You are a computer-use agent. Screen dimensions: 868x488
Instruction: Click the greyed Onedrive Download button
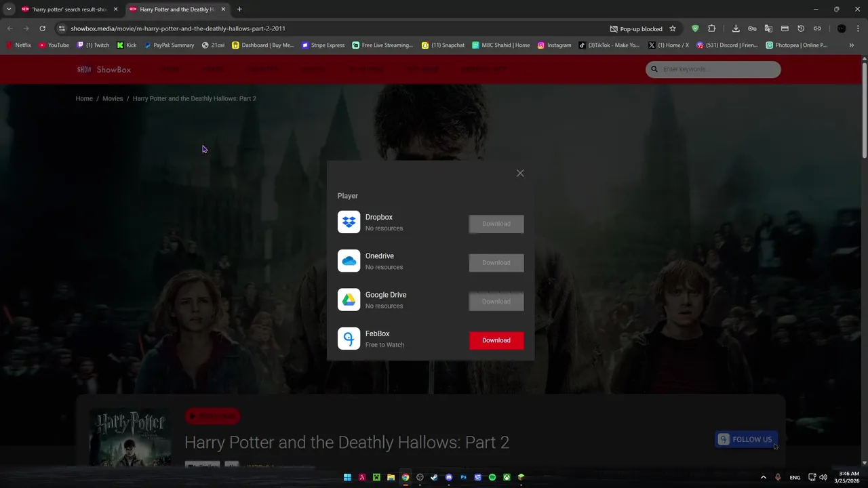click(496, 262)
